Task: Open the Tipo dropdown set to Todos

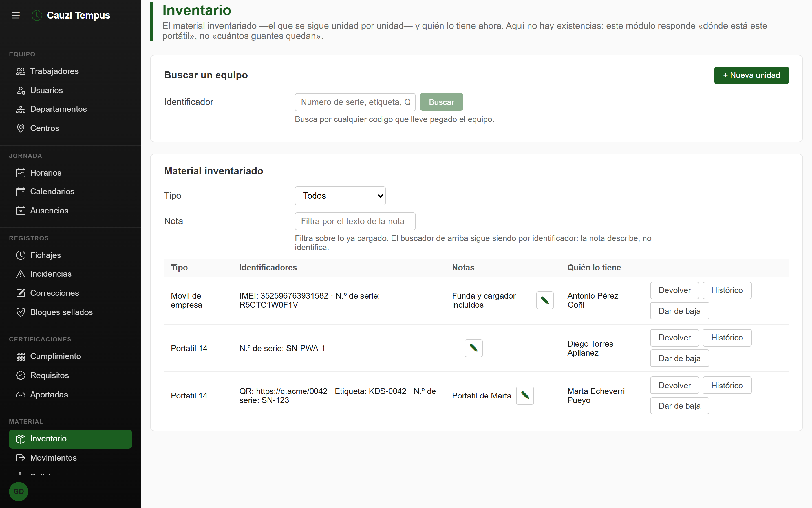Action: (x=340, y=196)
